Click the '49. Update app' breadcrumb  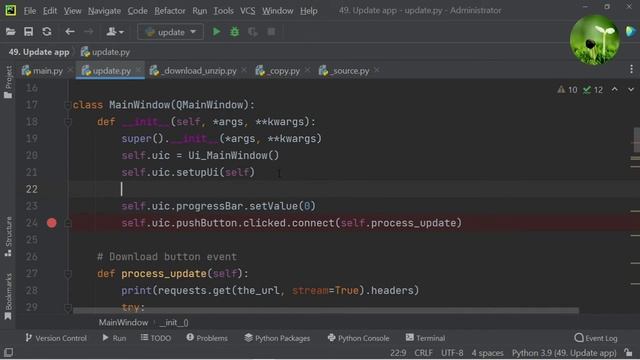click(39, 52)
